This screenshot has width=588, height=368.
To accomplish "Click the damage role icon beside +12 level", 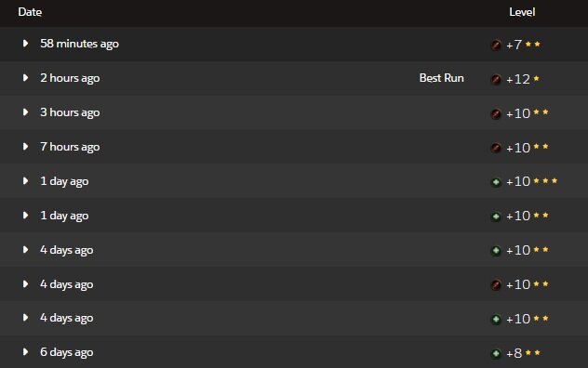I will [x=496, y=79].
